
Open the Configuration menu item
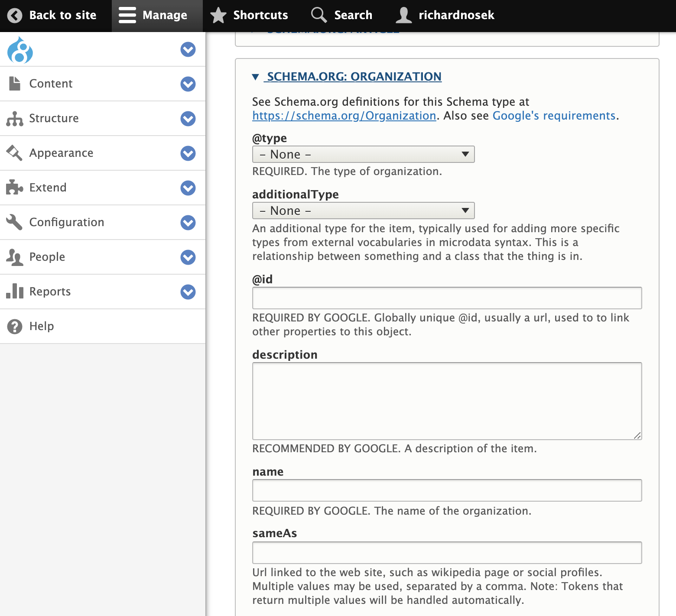point(66,222)
